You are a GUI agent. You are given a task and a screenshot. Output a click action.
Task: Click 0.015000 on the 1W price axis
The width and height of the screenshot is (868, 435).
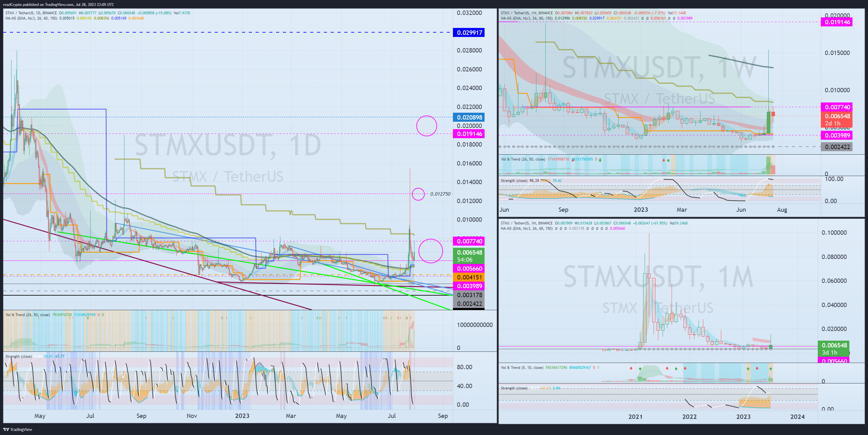click(837, 53)
